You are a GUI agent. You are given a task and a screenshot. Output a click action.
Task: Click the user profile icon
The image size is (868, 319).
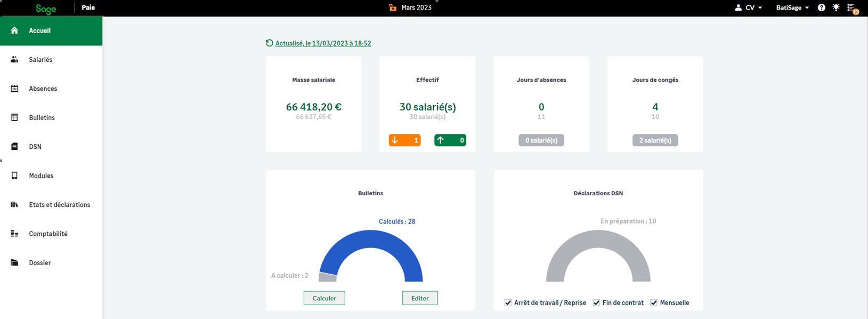[x=738, y=7]
